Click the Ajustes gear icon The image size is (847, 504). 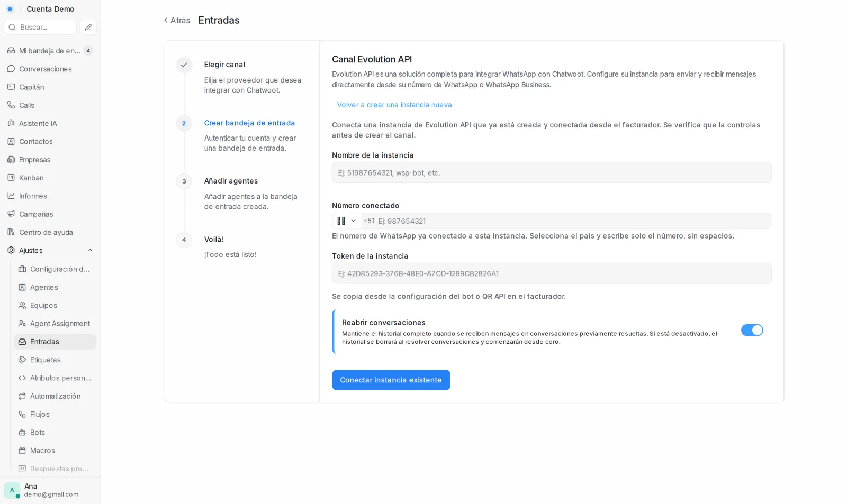click(x=11, y=250)
